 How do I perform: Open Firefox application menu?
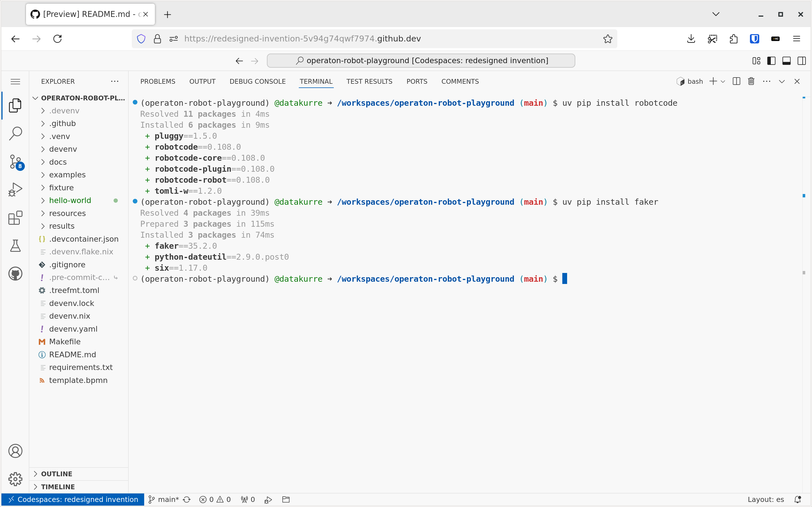pyautogui.click(x=796, y=39)
